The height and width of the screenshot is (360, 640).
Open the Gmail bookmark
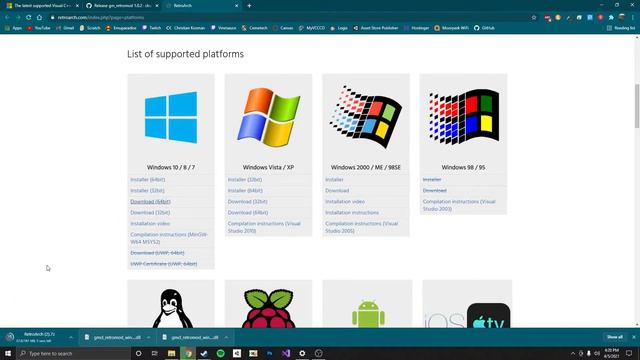pos(65,28)
